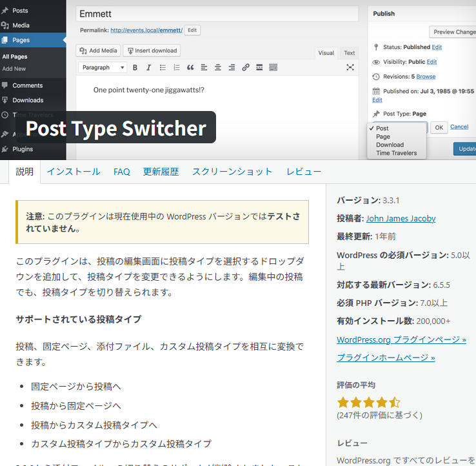Select Time Travelers in post type list
This screenshot has height=466, width=476.
tap(396, 153)
